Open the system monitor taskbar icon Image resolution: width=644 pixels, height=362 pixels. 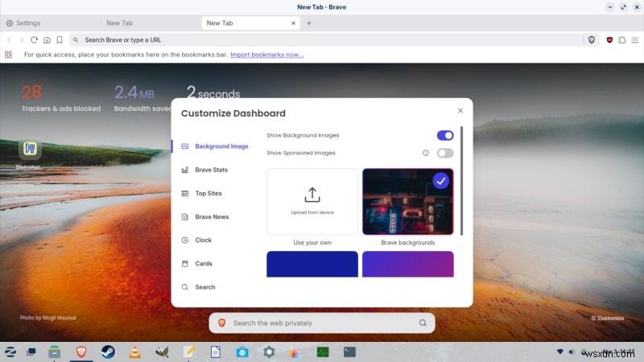tap(323, 352)
